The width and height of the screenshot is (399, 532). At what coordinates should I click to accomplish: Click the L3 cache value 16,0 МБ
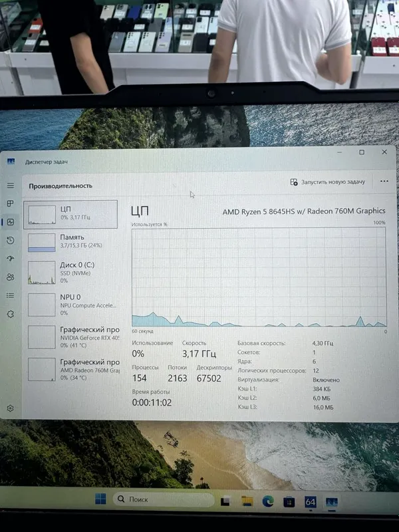click(323, 407)
